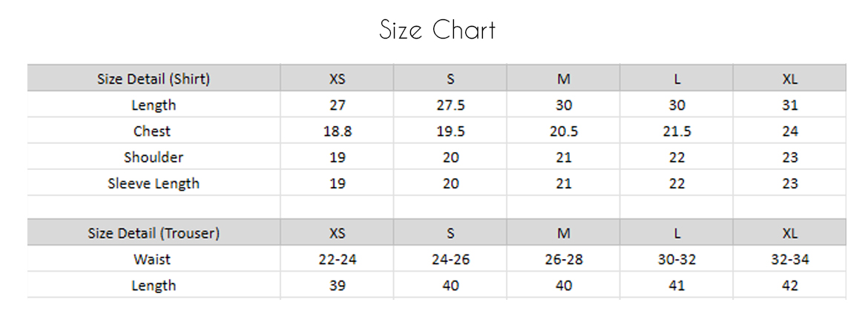Click the 39 trouser length cell
The height and width of the screenshot is (334, 868).
337,285
